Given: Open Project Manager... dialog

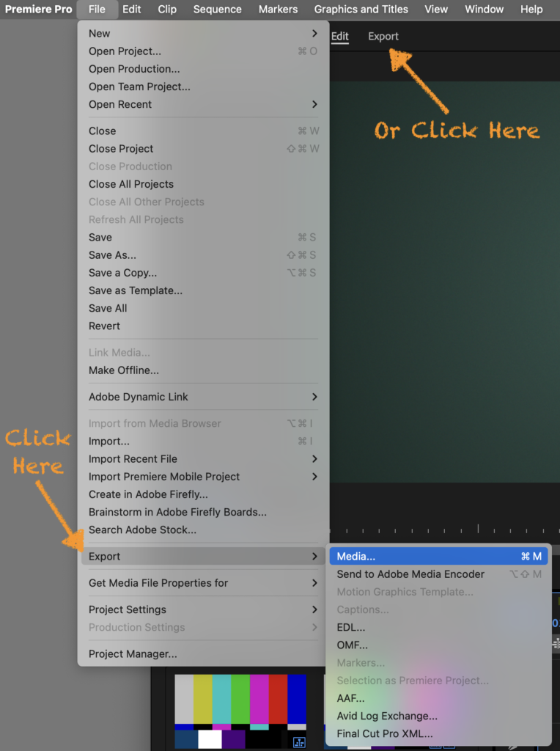Looking at the screenshot, I should [133, 654].
